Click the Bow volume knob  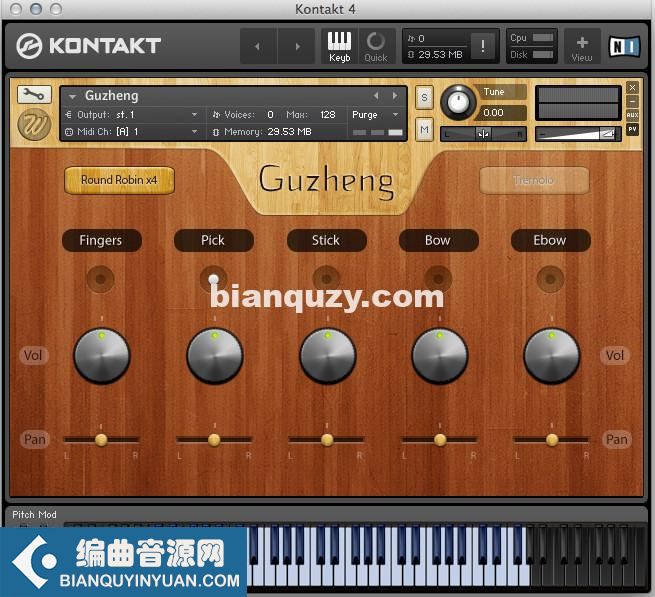[x=439, y=356]
